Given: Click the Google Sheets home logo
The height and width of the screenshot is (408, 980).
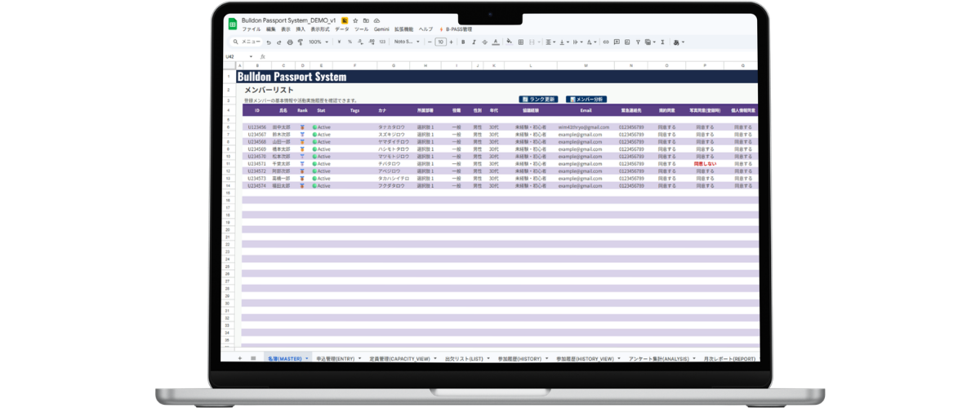Looking at the screenshot, I should point(232,24).
